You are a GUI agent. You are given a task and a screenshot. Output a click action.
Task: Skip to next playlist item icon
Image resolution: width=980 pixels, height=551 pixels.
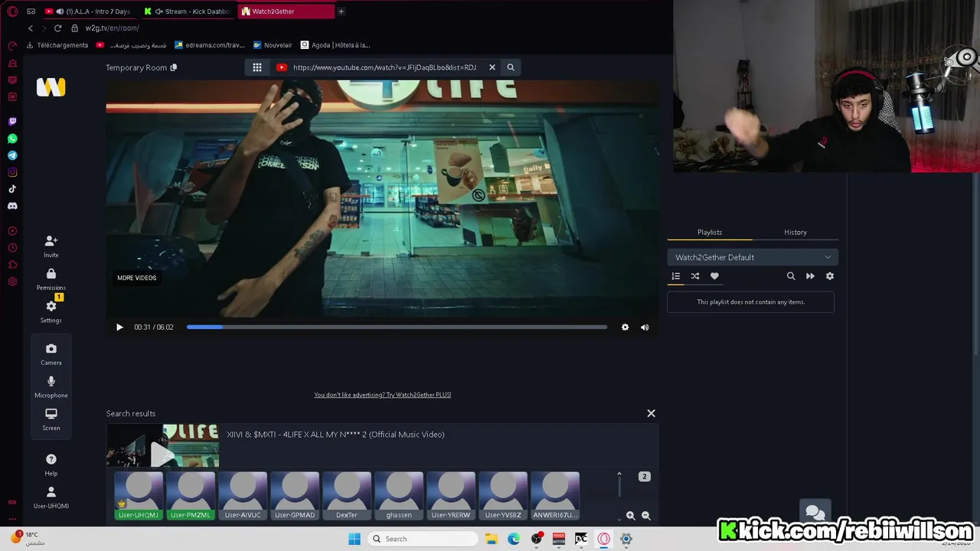coord(810,276)
